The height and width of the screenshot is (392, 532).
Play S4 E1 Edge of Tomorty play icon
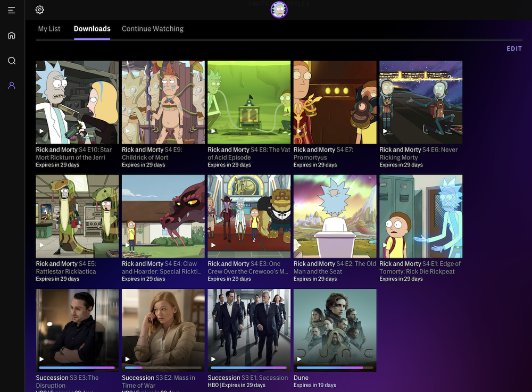coord(385,245)
